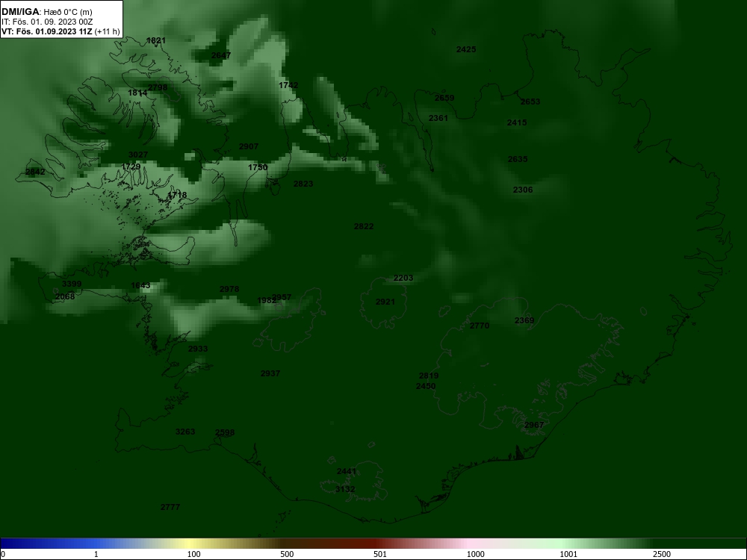The image size is (747, 560).
Task: Click the map value 2842
Action: [35, 172]
